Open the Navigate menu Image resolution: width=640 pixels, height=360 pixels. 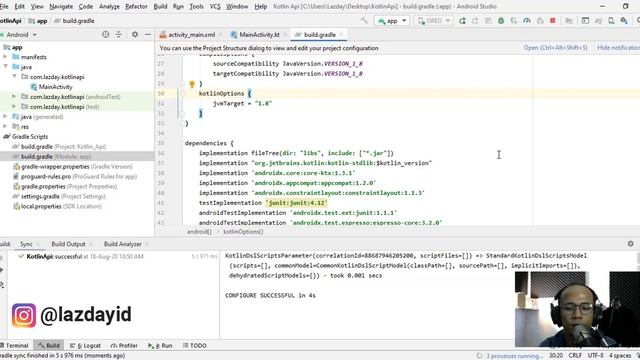(x=61, y=7)
